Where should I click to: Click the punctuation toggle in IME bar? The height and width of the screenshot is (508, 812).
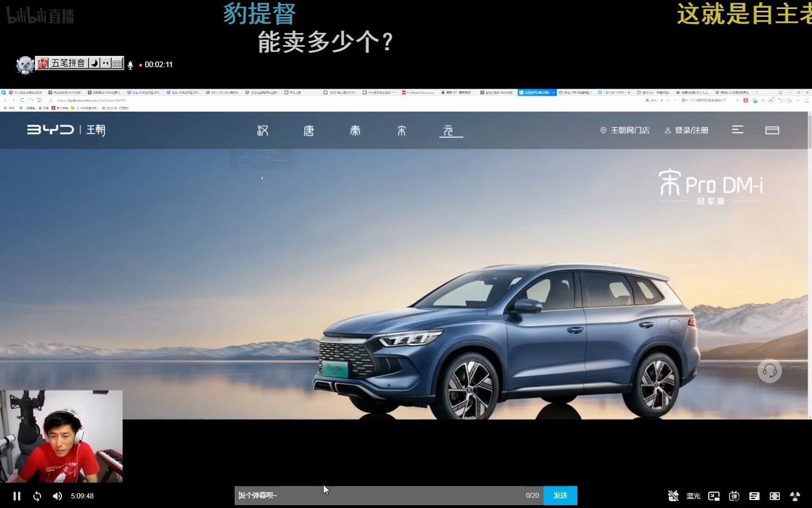[x=105, y=63]
